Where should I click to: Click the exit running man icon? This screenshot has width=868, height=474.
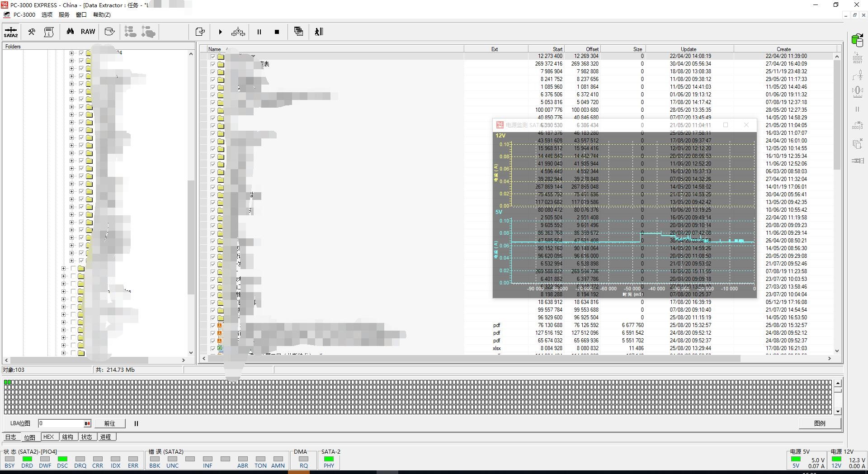click(319, 32)
